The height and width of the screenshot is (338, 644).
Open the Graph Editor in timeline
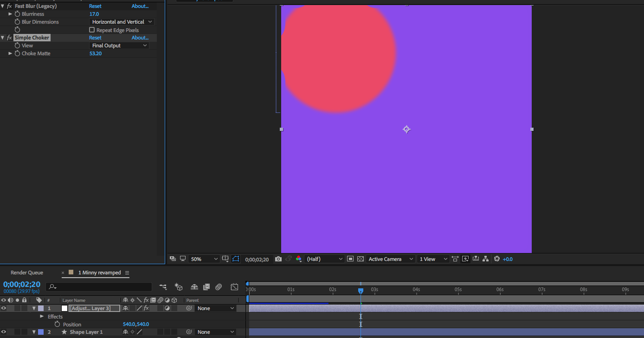click(234, 287)
